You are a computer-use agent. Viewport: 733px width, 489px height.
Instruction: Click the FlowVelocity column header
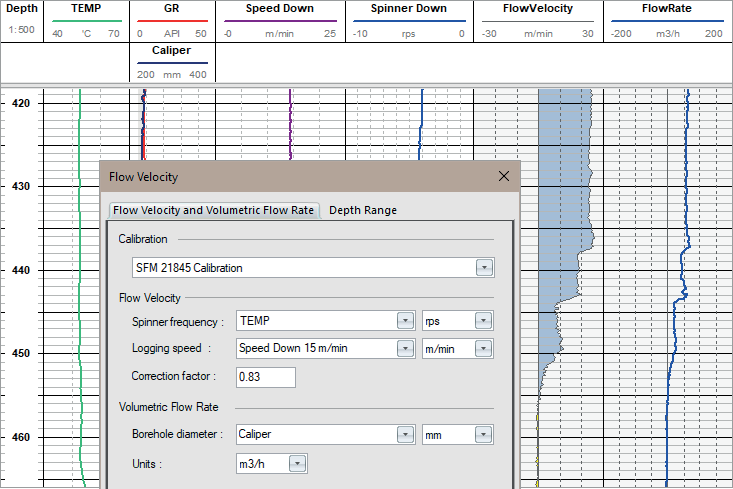click(x=539, y=8)
